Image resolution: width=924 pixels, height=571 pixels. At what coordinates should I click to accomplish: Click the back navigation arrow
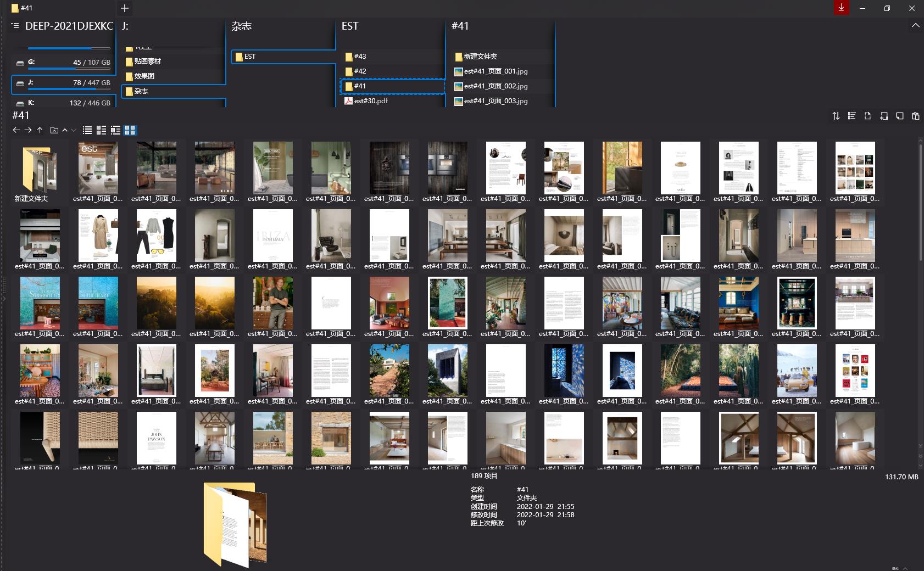16,130
